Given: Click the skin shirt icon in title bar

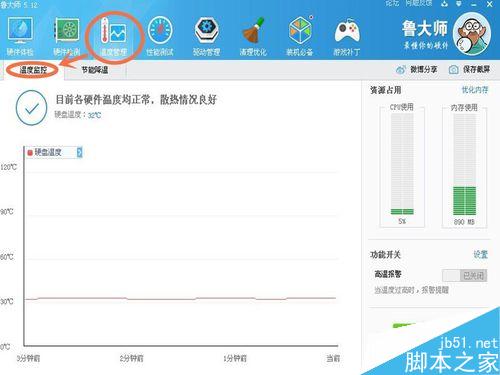Looking at the screenshot, I should 445,4.
